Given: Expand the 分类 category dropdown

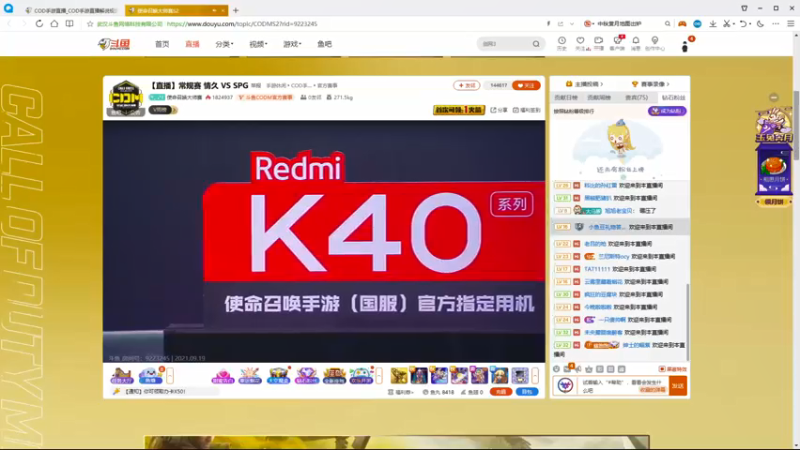Looking at the screenshot, I should pyautogui.click(x=224, y=44).
